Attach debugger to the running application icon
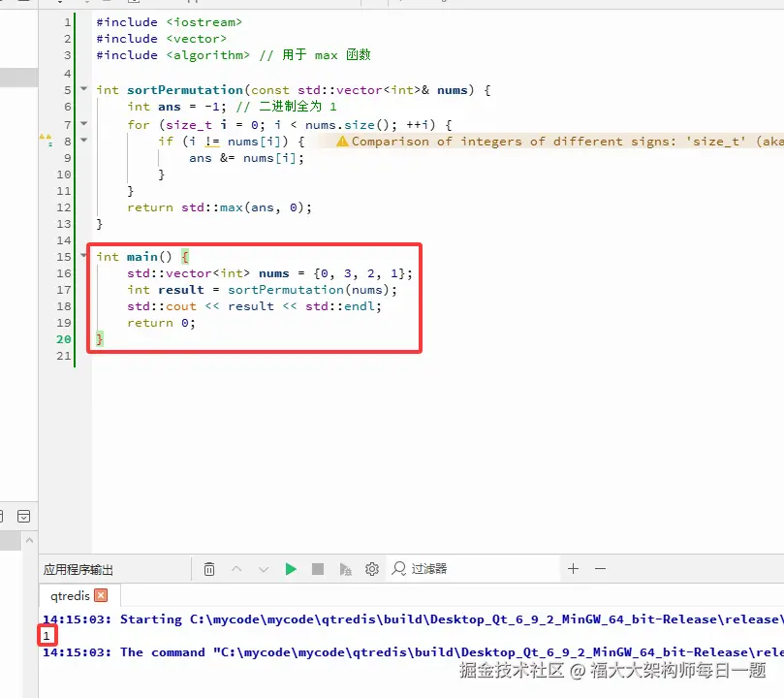This screenshot has width=784, height=698. (345, 569)
